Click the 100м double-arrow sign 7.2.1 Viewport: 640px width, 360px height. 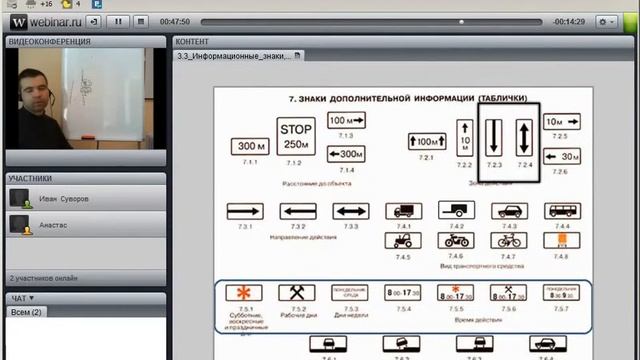coord(427,141)
